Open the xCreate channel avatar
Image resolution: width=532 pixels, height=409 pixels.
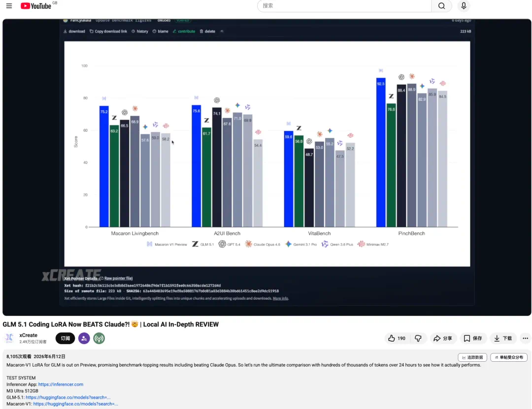pyautogui.click(x=9, y=338)
